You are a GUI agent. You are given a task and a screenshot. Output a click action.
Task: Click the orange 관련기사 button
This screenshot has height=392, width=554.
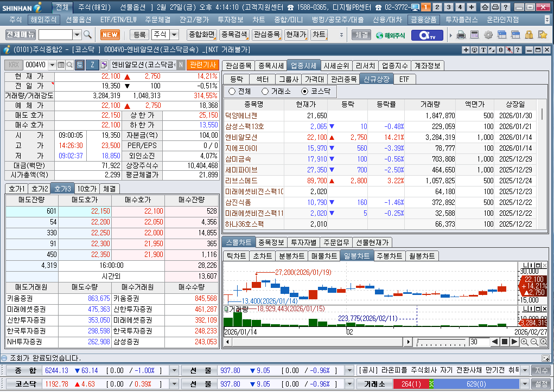(203, 65)
